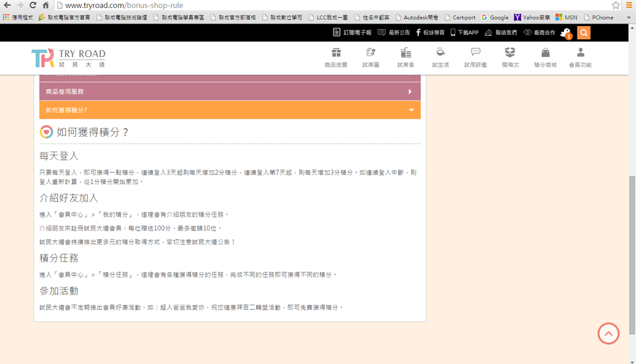The width and height of the screenshot is (636, 364).
Task: Open the 姓名中翻英 bookmark
Action: coord(372,17)
